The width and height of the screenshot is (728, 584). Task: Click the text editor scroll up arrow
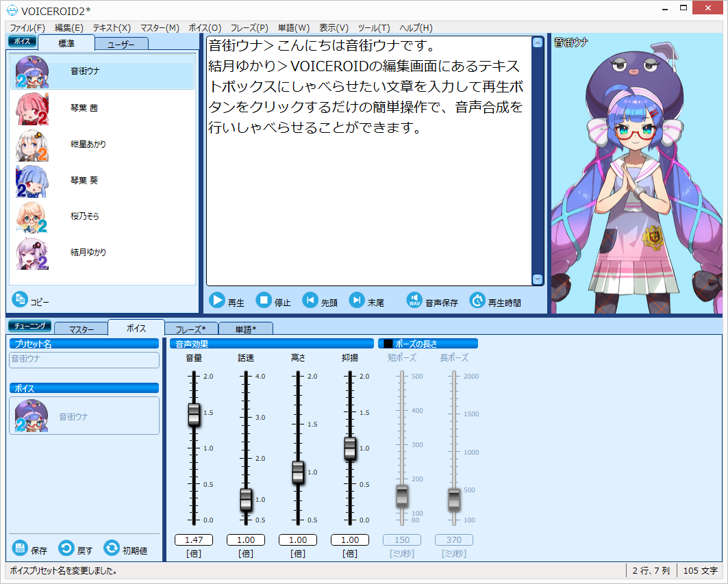(537, 42)
